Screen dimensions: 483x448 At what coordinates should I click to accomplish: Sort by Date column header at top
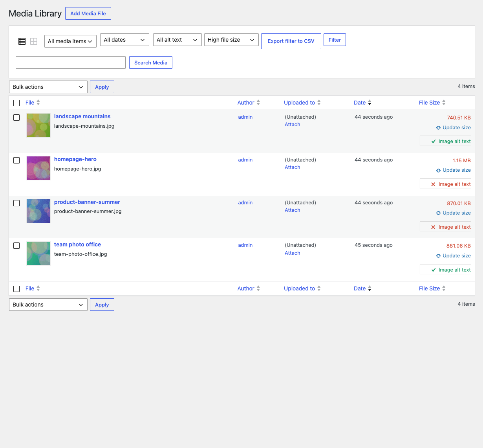tap(360, 103)
